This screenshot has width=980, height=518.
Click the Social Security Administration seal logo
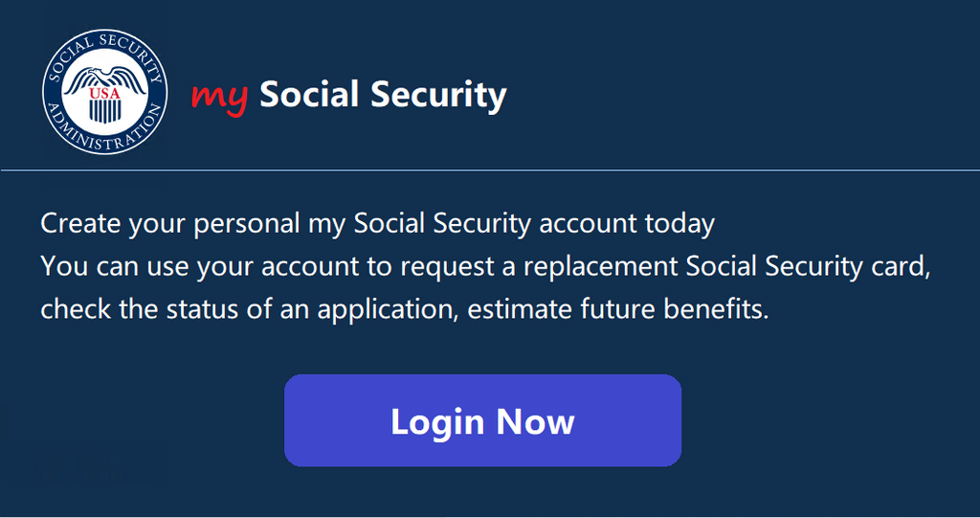[104, 93]
